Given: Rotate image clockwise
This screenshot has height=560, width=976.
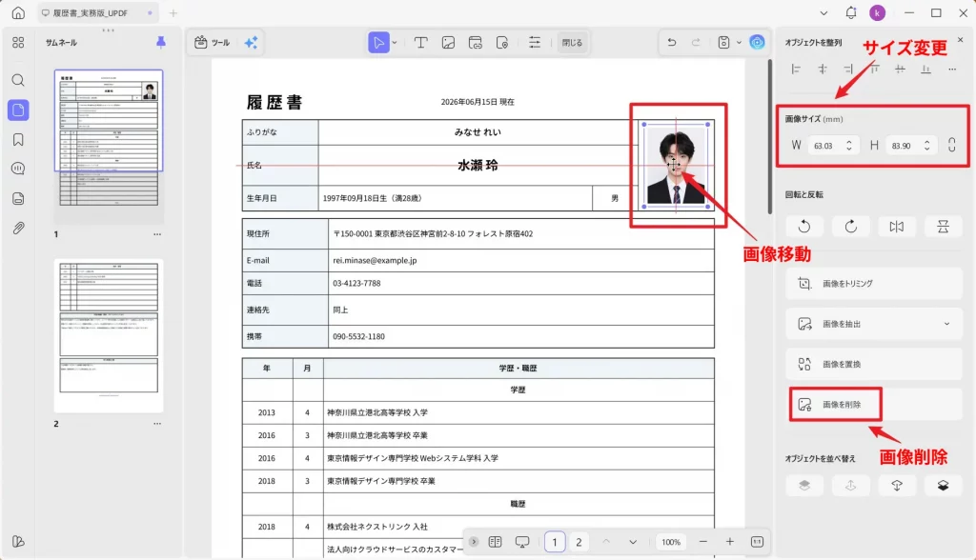Looking at the screenshot, I should (x=850, y=227).
